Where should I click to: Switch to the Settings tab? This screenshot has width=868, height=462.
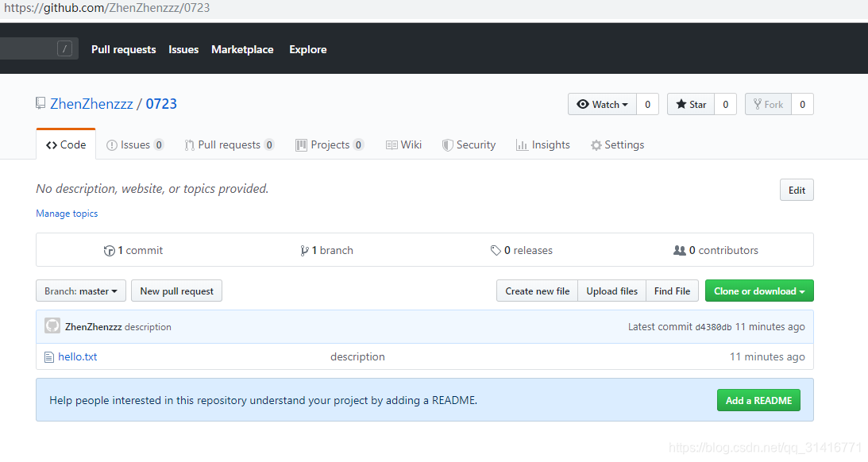pos(617,145)
